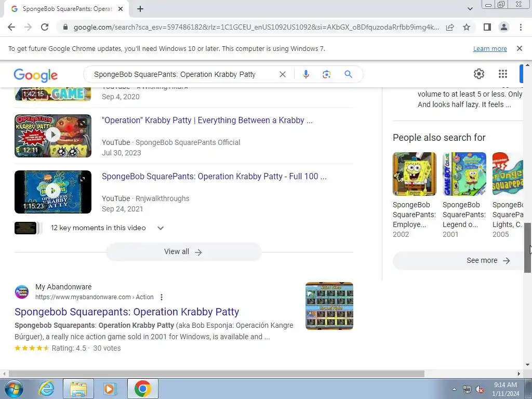This screenshot has height=399, width=532.
Task: Search by image lens icon
Action: [326, 74]
